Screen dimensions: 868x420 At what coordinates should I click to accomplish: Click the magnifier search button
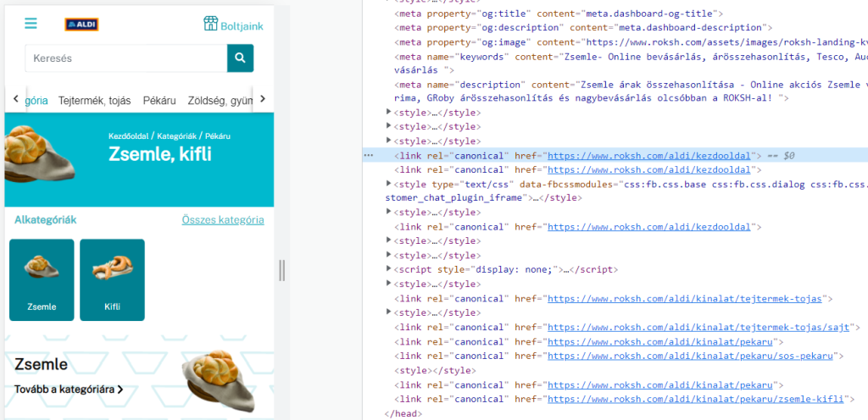coord(240,58)
